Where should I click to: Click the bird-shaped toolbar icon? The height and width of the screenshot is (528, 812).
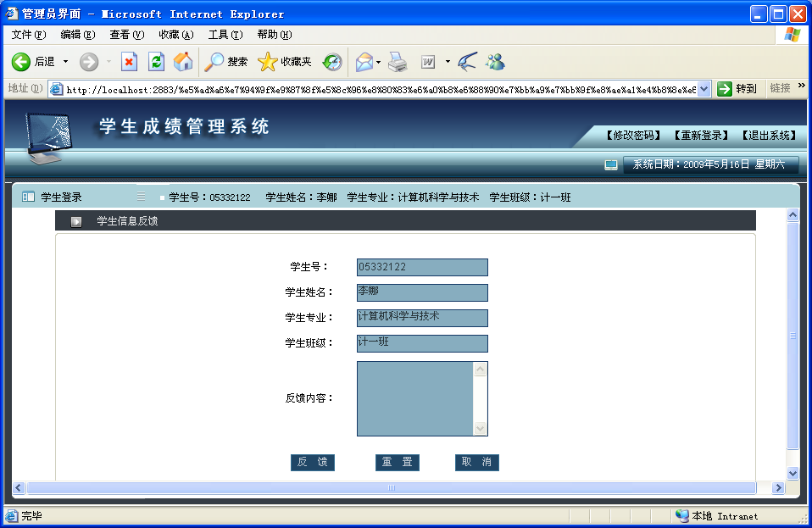[x=467, y=62]
